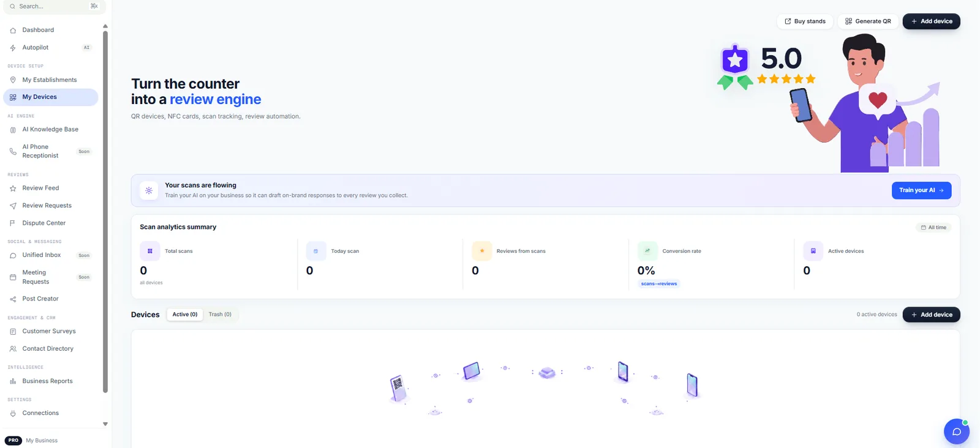Click the AI Phone Receptionist phone icon

13,151
